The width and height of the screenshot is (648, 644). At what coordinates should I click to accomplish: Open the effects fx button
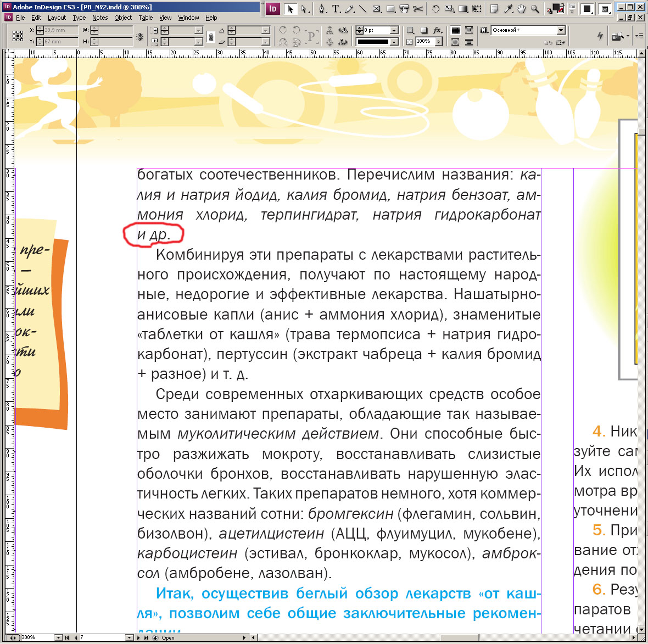point(437,30)
